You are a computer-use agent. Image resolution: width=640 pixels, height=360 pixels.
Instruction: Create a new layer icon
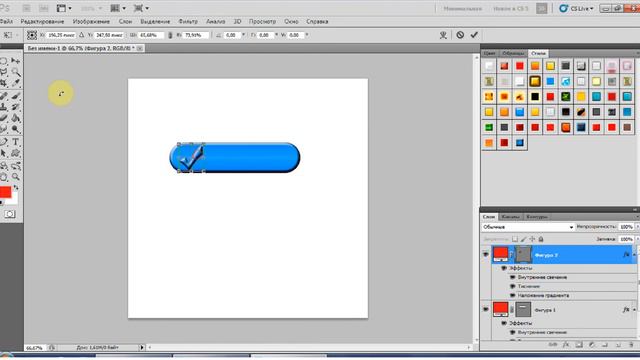point(618,345)
